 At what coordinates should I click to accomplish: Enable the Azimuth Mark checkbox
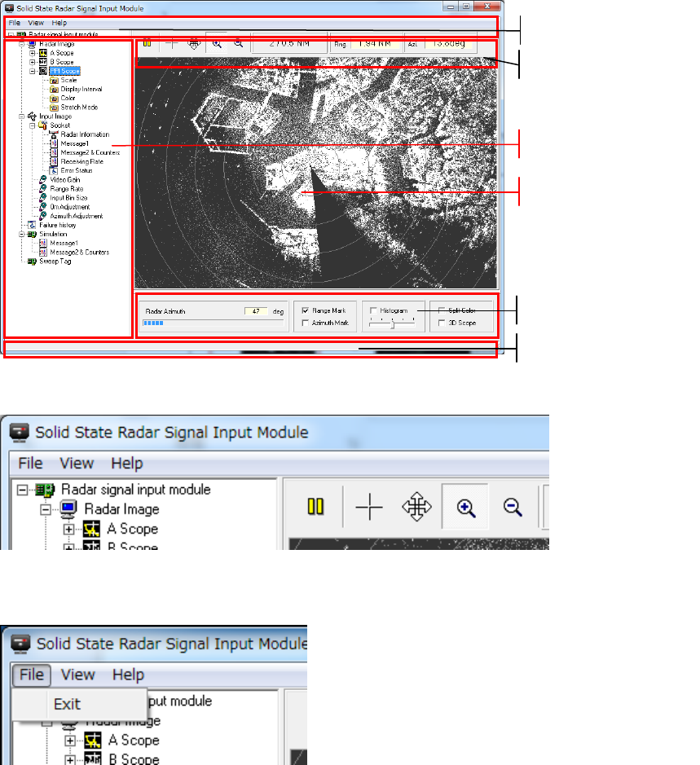(305, 323)
